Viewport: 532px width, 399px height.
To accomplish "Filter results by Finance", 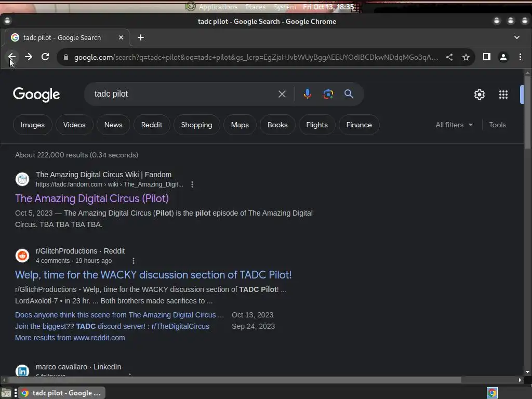I will coord(359,125).
